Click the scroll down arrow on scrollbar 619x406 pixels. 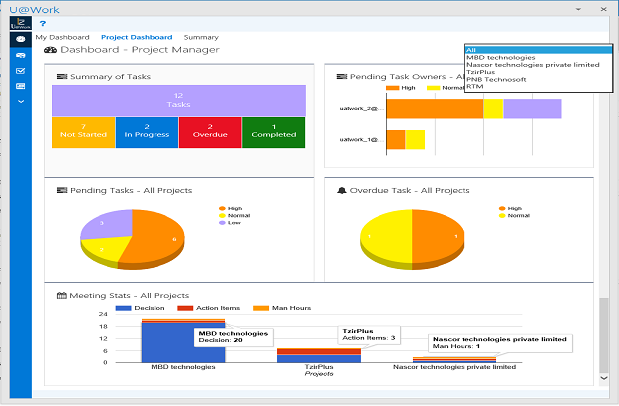point(602,379)
